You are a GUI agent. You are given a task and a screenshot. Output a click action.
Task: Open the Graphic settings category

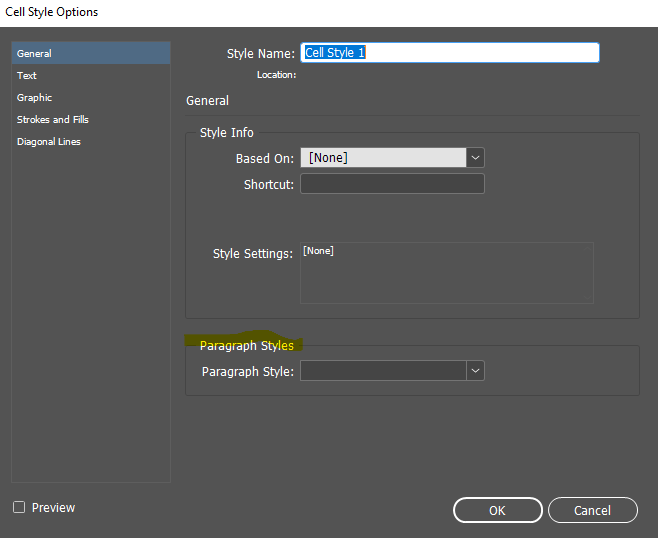coord(34,98)
